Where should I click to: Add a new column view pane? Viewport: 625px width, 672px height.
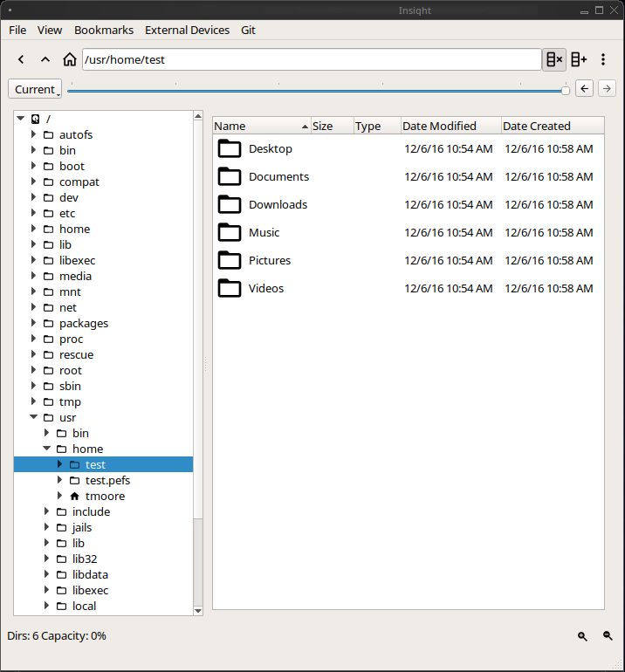(579, 59)
